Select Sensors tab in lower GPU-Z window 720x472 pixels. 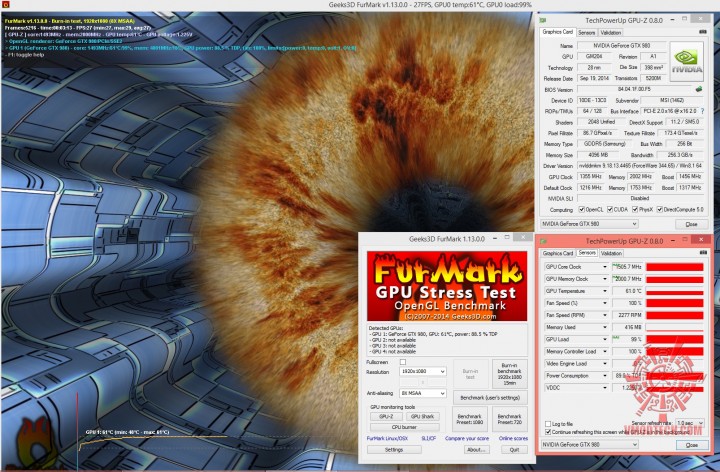coord(587,253)
